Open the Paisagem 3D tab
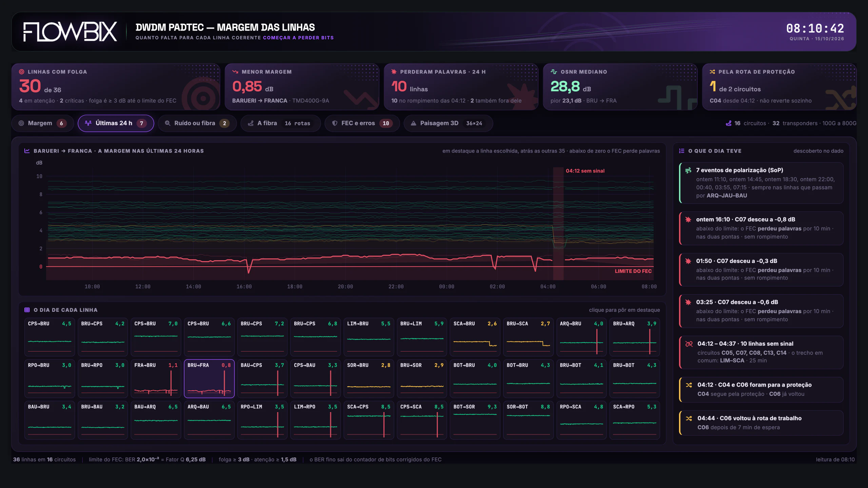The width and height of the screenshot is (868, 488). tap(448, 123)
